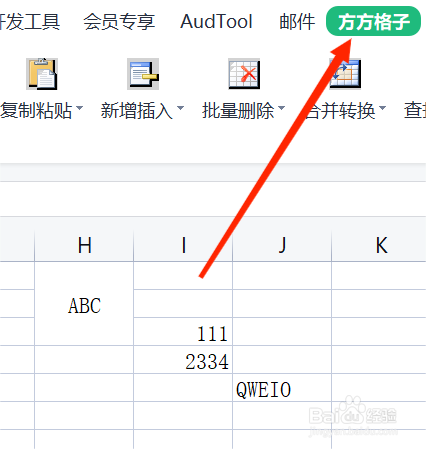Expand the 复制粘贴 dropdown arrow

tap(79, 108)
